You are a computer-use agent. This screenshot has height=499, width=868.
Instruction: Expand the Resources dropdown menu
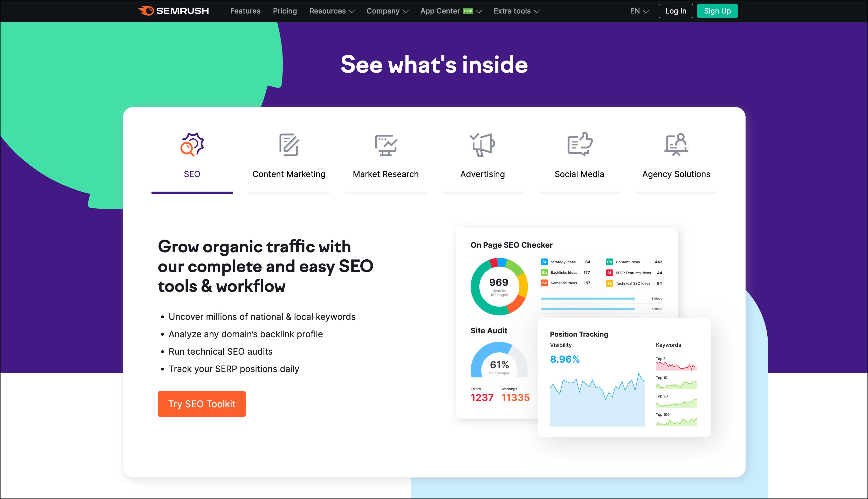tap(332, 11)
